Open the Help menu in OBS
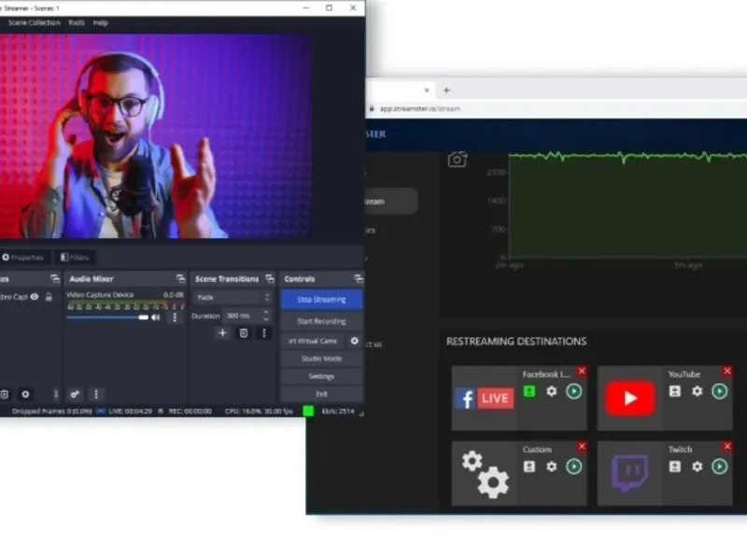The image size is (747, 560). pyautogui.click(x=101, y=22)
